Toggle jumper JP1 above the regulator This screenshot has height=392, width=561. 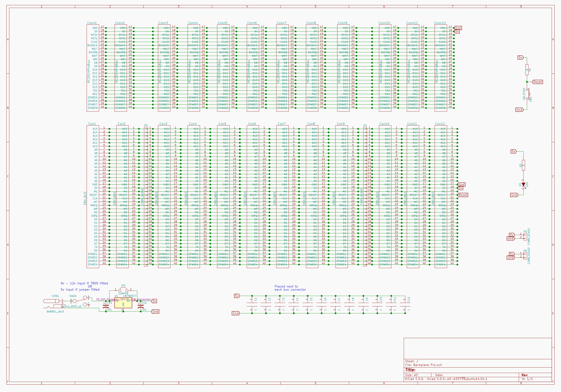123,288
